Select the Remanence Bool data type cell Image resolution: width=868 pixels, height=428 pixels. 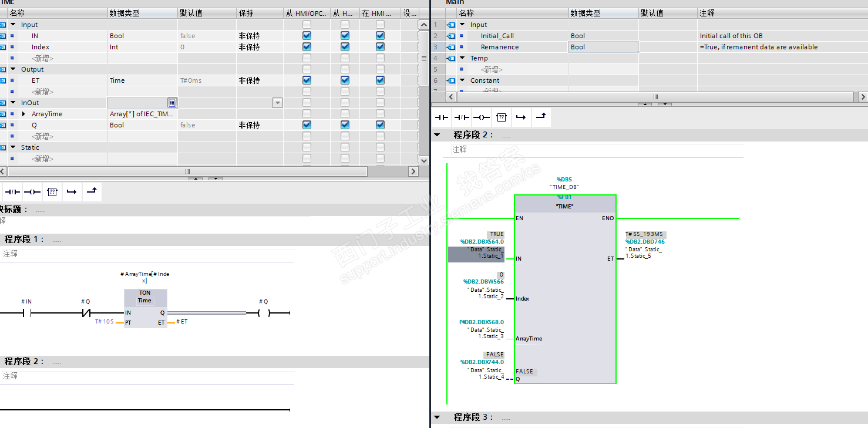pyautogui.click(x=603, y=47)
